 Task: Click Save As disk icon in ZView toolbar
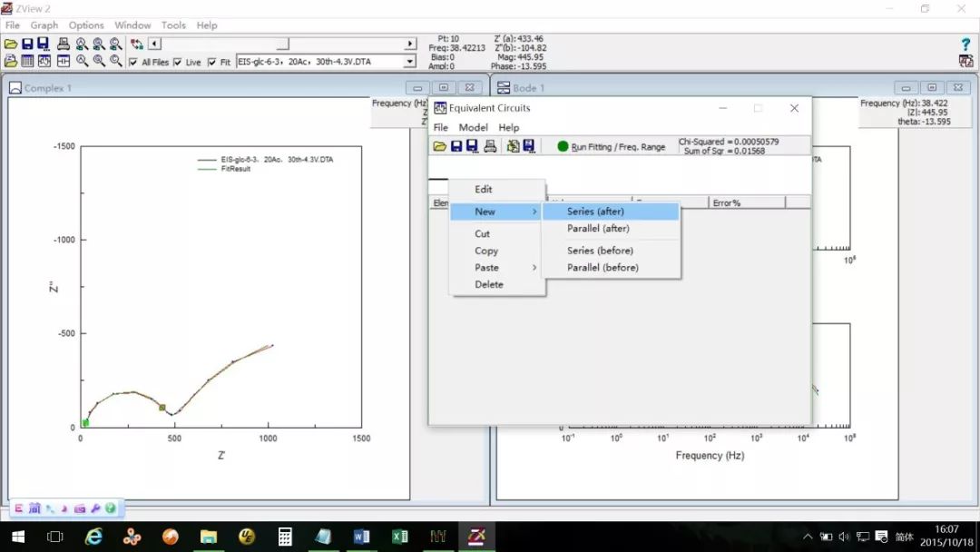44,44
